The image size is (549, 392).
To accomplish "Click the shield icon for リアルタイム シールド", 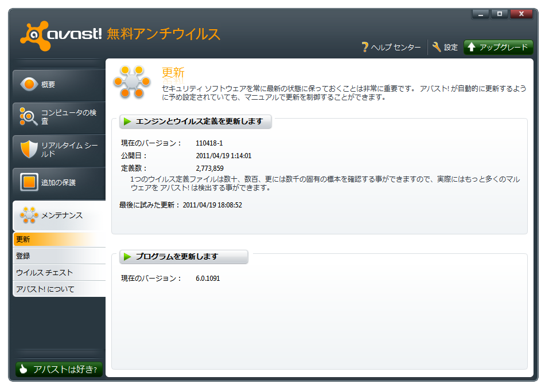I will [29, 150].
